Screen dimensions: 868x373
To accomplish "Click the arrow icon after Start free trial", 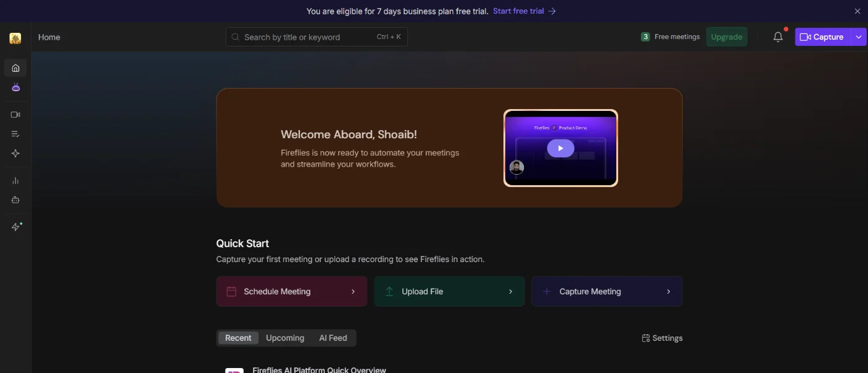I will (552, 11).
